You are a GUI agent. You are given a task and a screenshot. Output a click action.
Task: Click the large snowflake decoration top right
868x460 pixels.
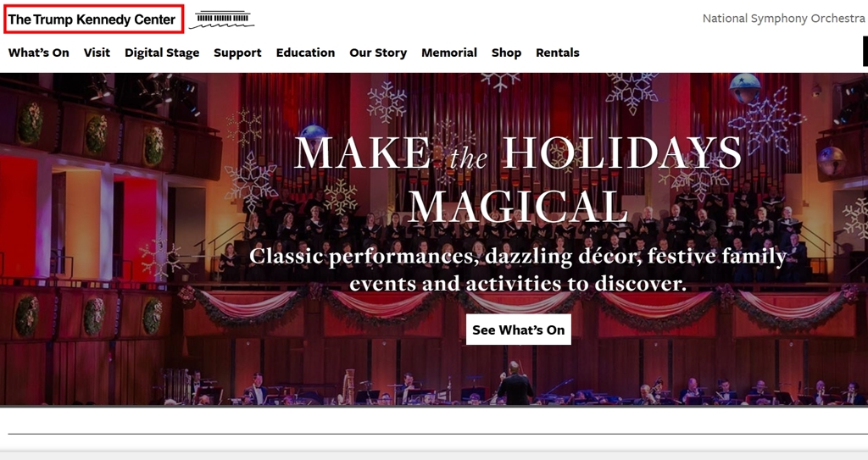pyautogui.click(x=766, y=120)
